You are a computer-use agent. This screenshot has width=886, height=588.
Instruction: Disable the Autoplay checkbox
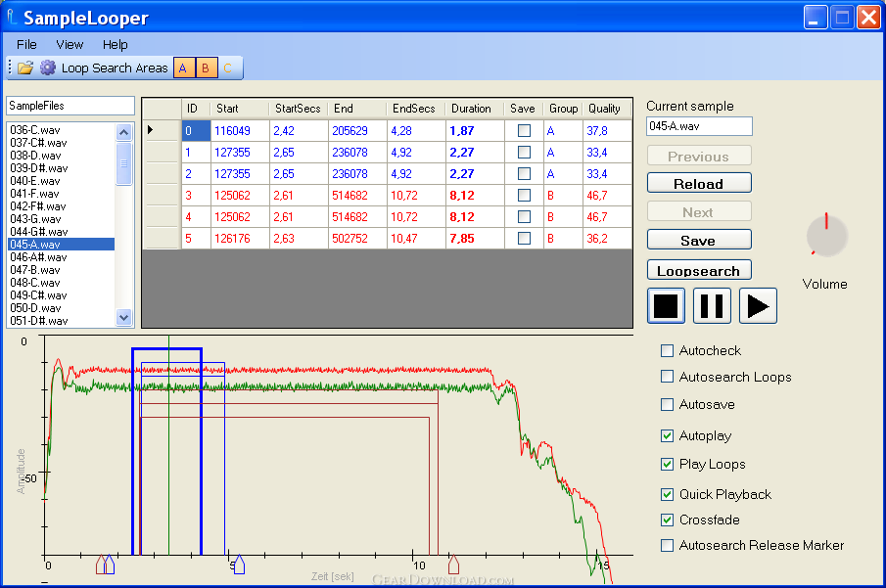(668, 435)
